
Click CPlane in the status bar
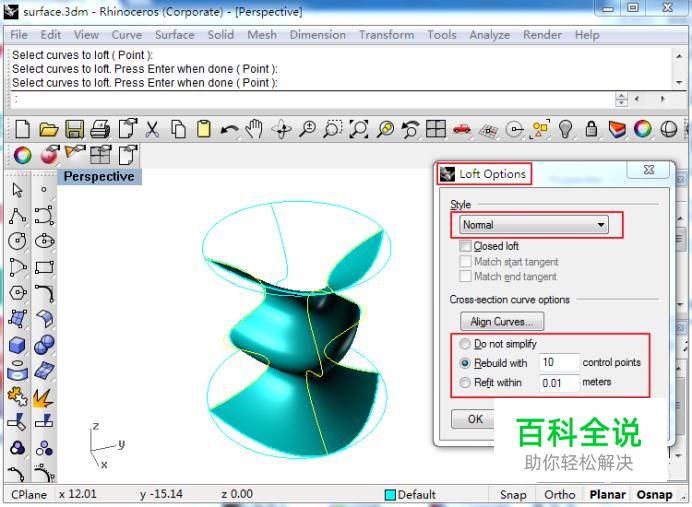coord(29,495)
